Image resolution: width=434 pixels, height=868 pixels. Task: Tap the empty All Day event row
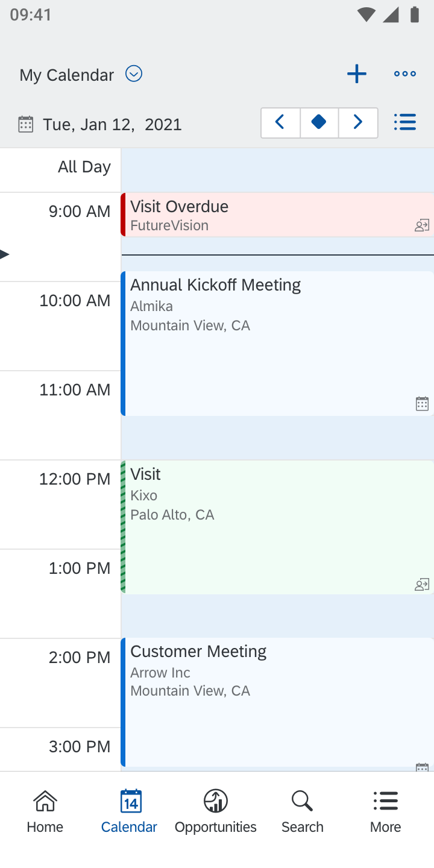coord(277,170)
